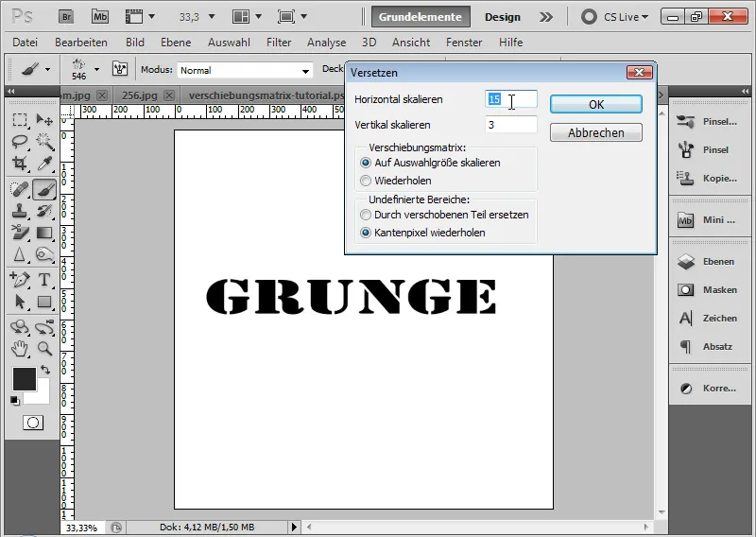This screenshot has width=756, height=537.
Task: Select the Eyedropper tool
Action: 44,164
